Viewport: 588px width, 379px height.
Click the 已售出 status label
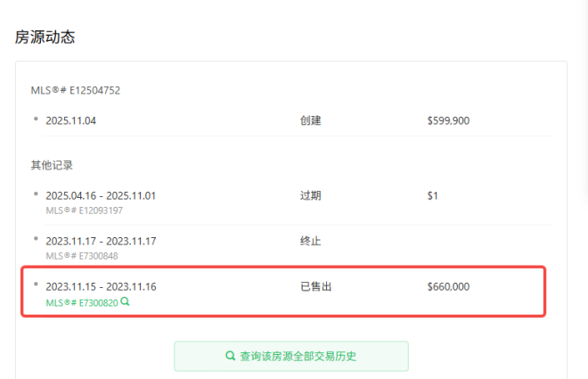click(316, 286)
